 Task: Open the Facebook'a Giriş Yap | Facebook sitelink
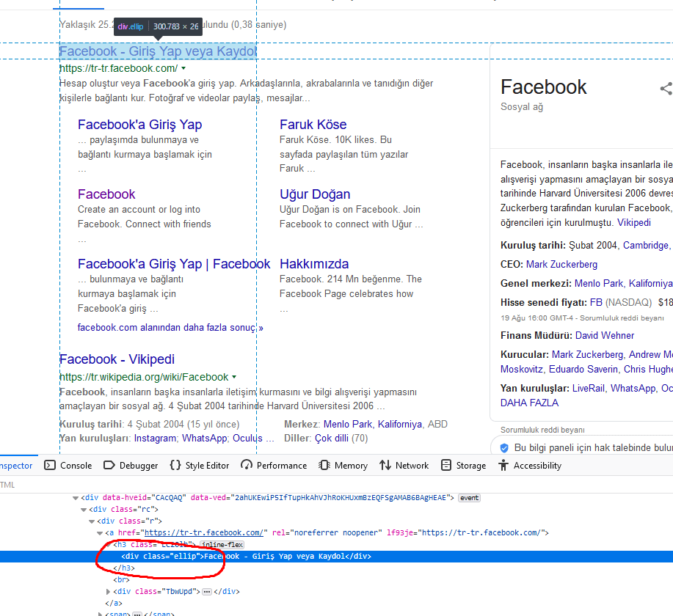click(x=174, y=264)
